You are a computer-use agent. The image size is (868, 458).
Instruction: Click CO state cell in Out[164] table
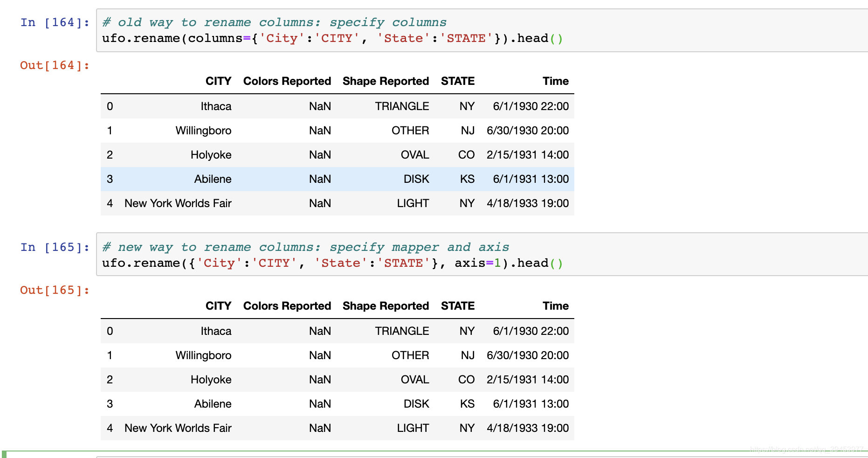pos(466,155)
